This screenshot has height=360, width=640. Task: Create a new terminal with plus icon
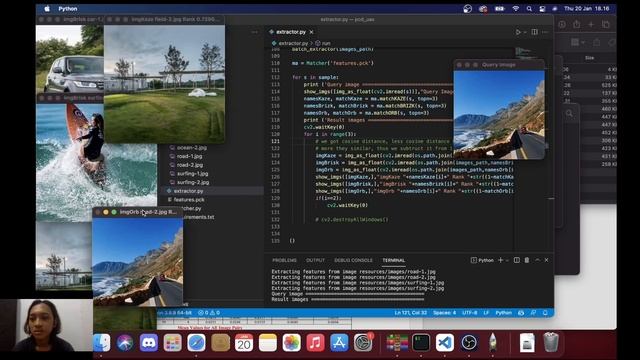click(x=500, y=260)
